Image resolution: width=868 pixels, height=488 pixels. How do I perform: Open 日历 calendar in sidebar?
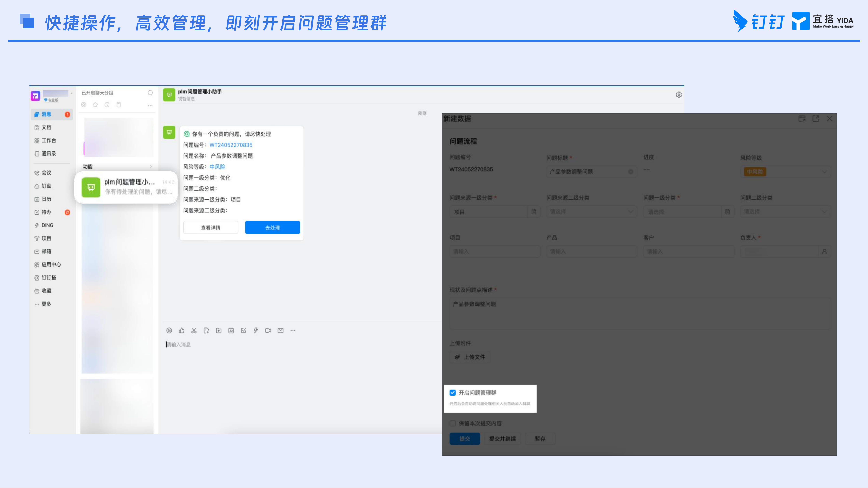click(x=43, y=199)
